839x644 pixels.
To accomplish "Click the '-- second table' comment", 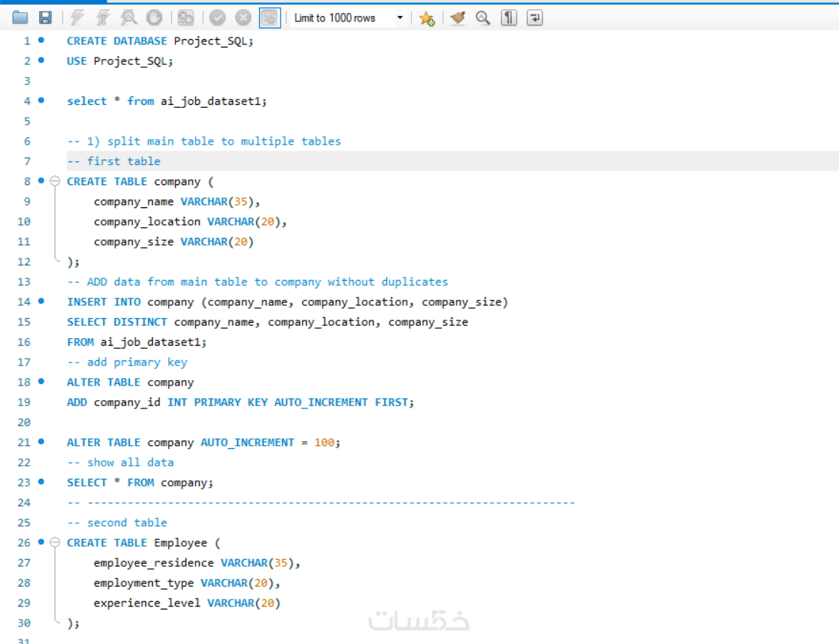I will [x=117, y=522].
